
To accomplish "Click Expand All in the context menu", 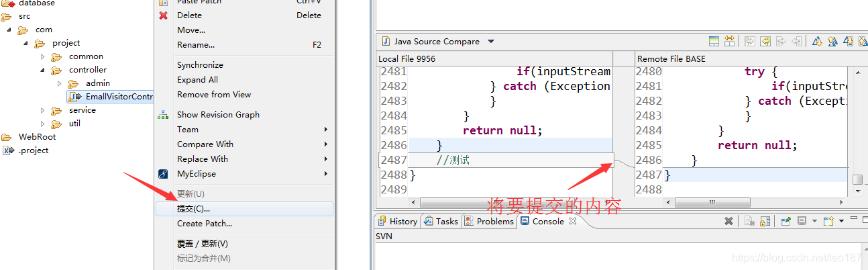I will (x=244, y=80).
